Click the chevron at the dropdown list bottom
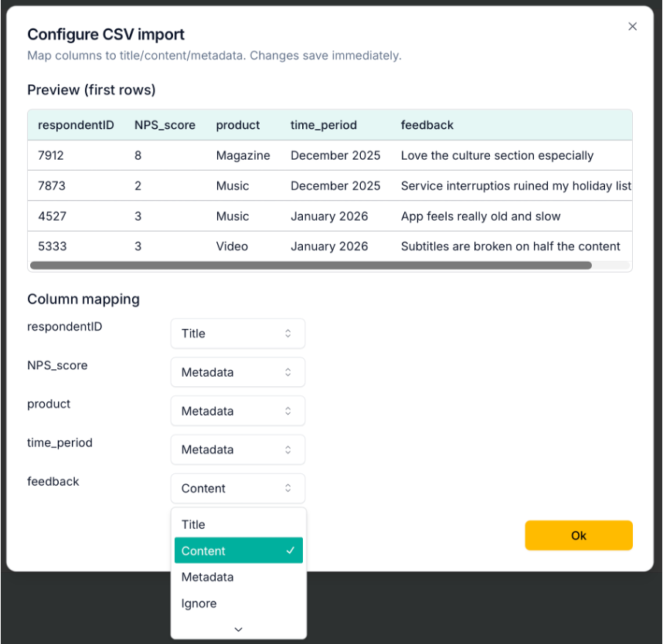 [x=238, y=629]
